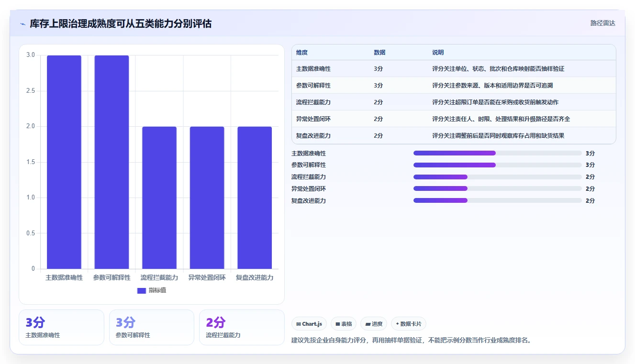Select the 复盘改进能力 table row name
The height and width of the screenshot is (364, 635).
[x=313, y=136]
